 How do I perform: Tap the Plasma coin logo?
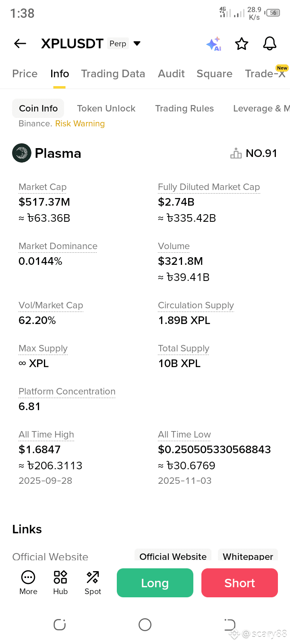[x=22, y=153]
